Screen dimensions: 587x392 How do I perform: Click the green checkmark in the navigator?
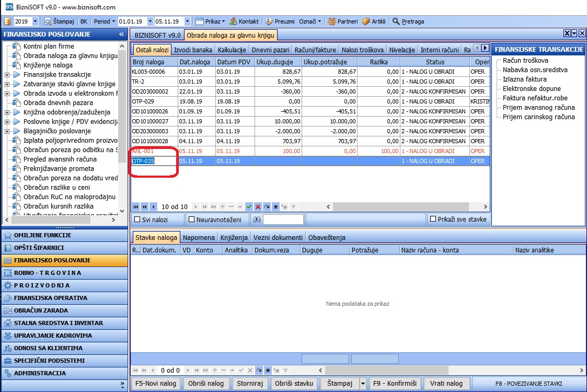[x=249, y=206]
